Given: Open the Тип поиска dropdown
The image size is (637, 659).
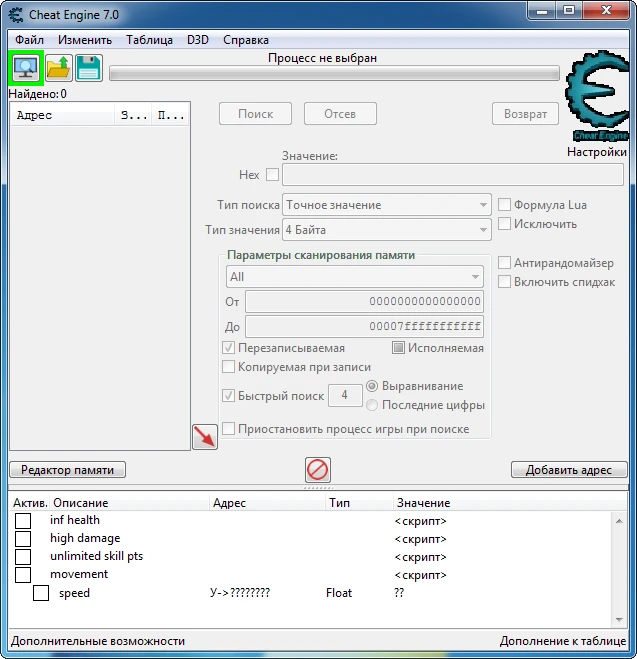Looking at the screenshot, I should click(387, 205).
